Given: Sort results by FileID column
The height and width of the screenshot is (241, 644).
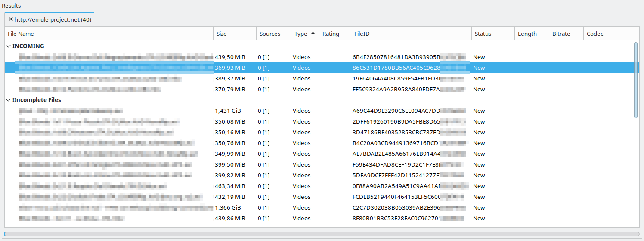Looking at the screenshot, I should 412,34.
